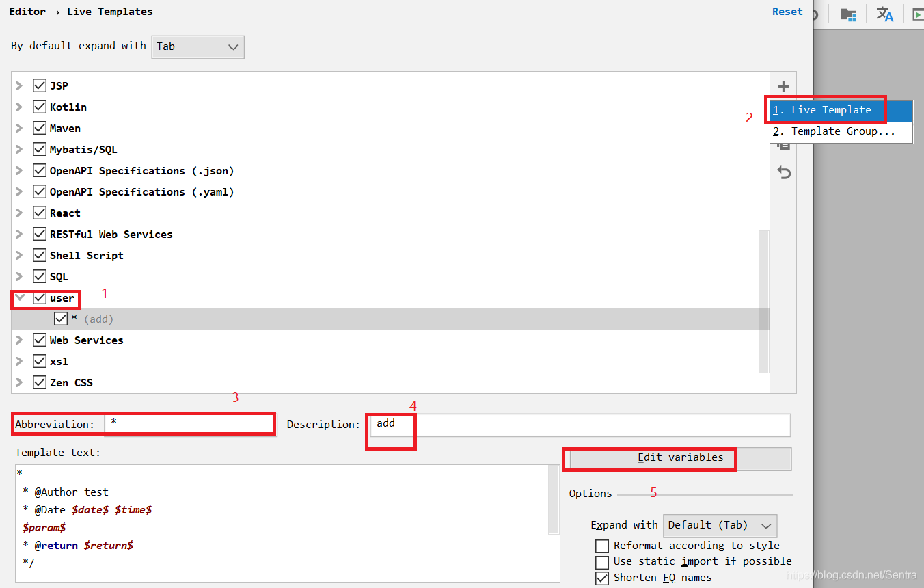Image resolution: width=924 pixels, height=588 pixels.
Task: Click the revert undo arrow icon
Action: 784,173
